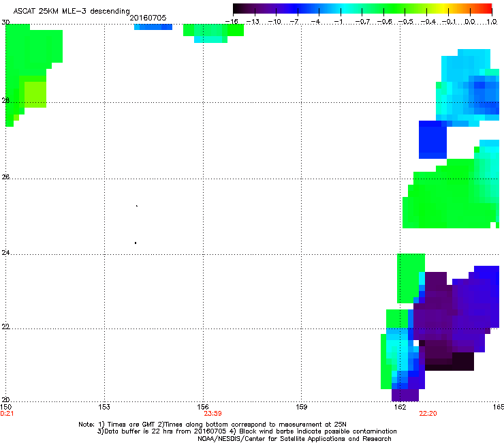Click the yellow-green data patch near 28N 151E
The width and height of the screenshot is (504, 443).
point(35,94)
